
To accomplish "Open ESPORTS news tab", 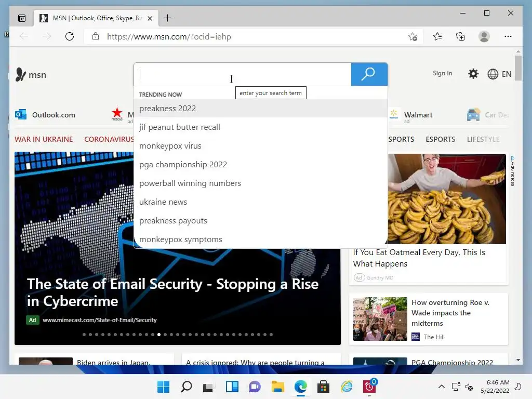I will click(x=441, y=139).
